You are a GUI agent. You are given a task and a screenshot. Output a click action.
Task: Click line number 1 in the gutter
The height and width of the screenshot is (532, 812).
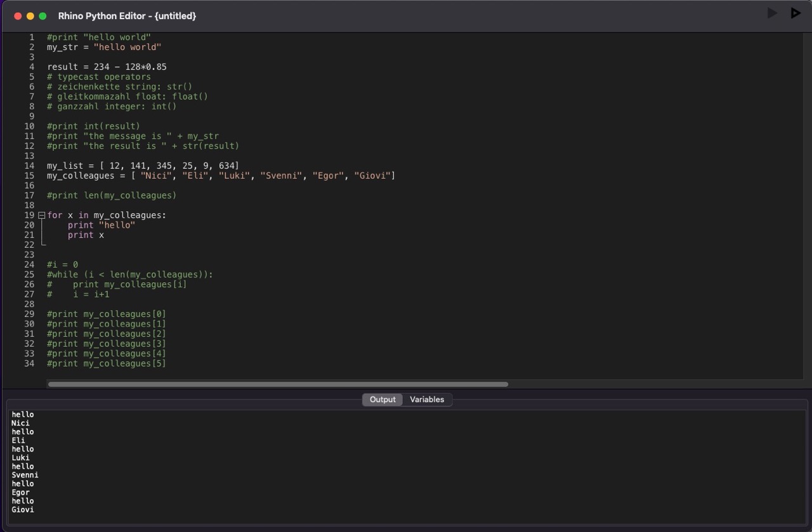31,37
